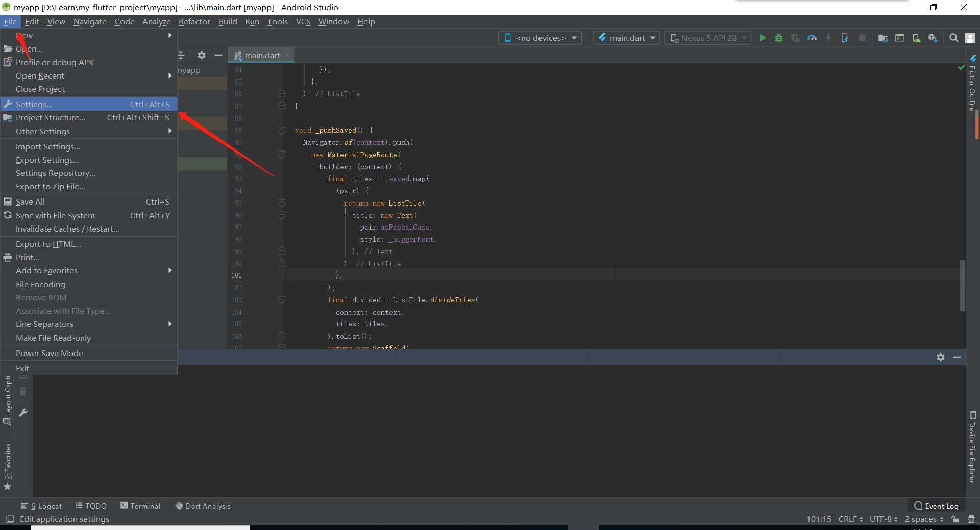Open the TODO tool window
Viewport: 980px width, 530px height.
91,506
